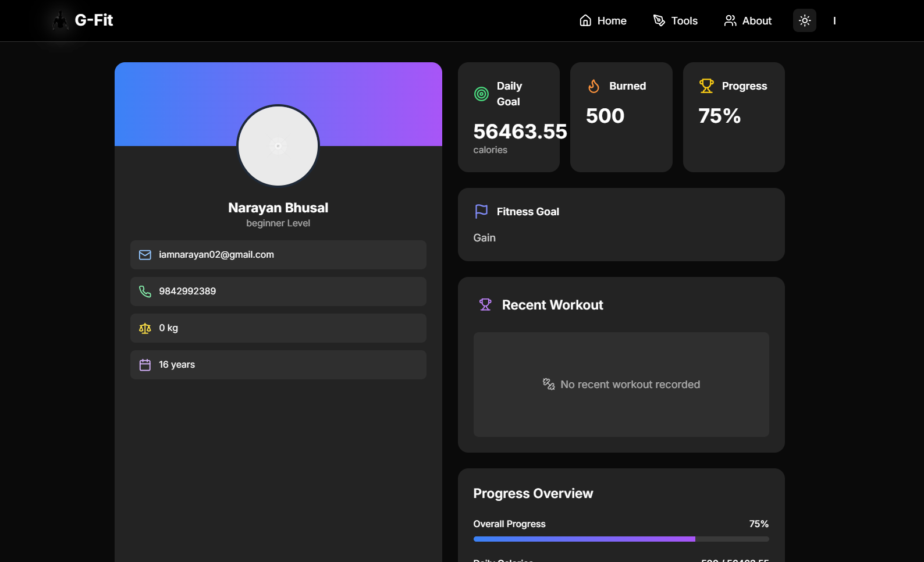Select the Burned 500 value
The image size is (924, 562).
click(x=605, y=116)
